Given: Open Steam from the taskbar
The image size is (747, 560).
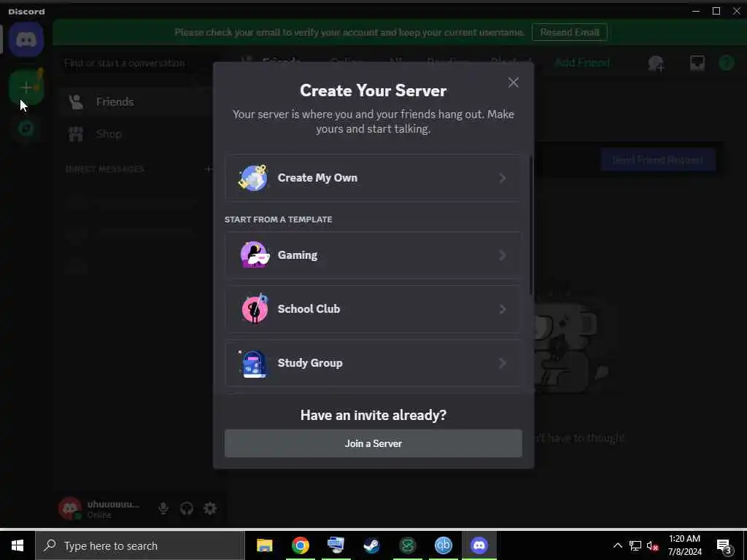Looking at the screenshot, I should [371, 545].
